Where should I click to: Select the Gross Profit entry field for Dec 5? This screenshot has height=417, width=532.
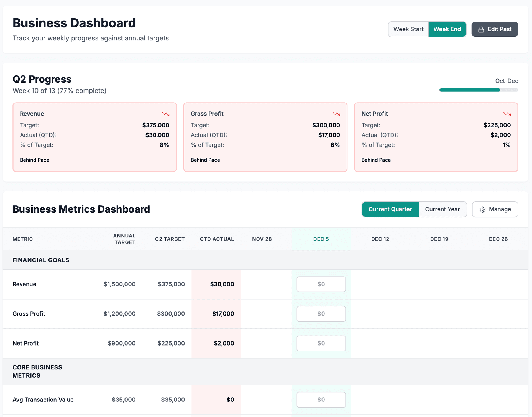pos(321,314)
